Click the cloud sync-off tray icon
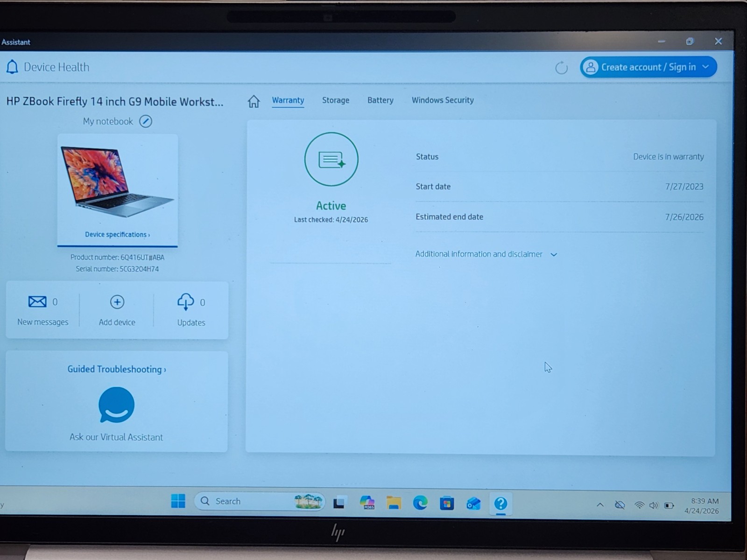747x560 pixels. click(620, 505)
